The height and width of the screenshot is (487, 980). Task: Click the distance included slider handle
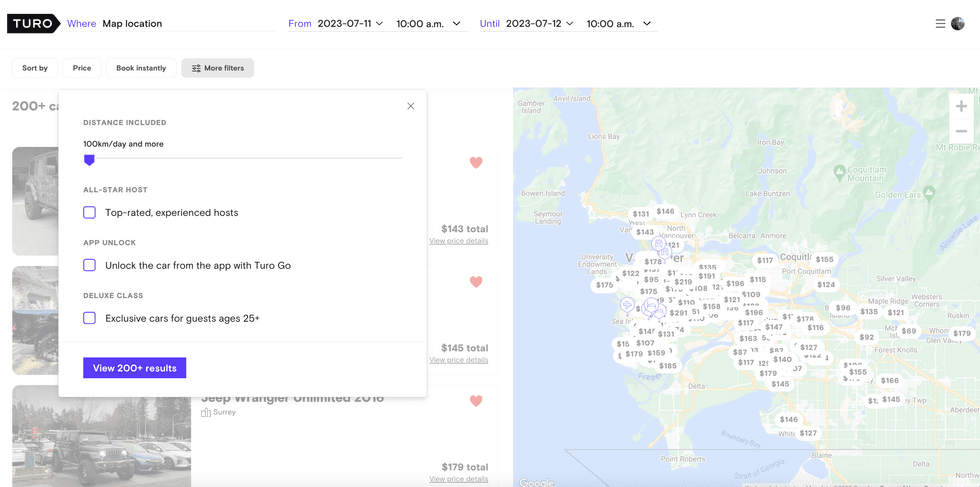click(89, 161)
